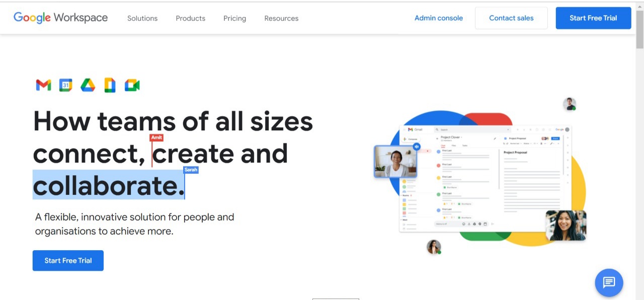Screen dimensions: 644x300
Task: Click the Google Docs icon
Action: (110, 86)
